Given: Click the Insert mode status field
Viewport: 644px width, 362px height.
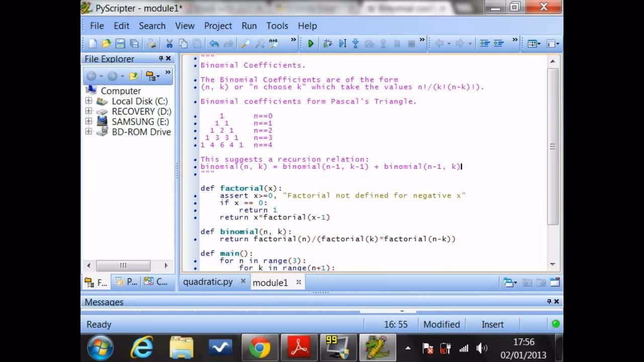Looking at the screenshot, I should pos(493,324).
